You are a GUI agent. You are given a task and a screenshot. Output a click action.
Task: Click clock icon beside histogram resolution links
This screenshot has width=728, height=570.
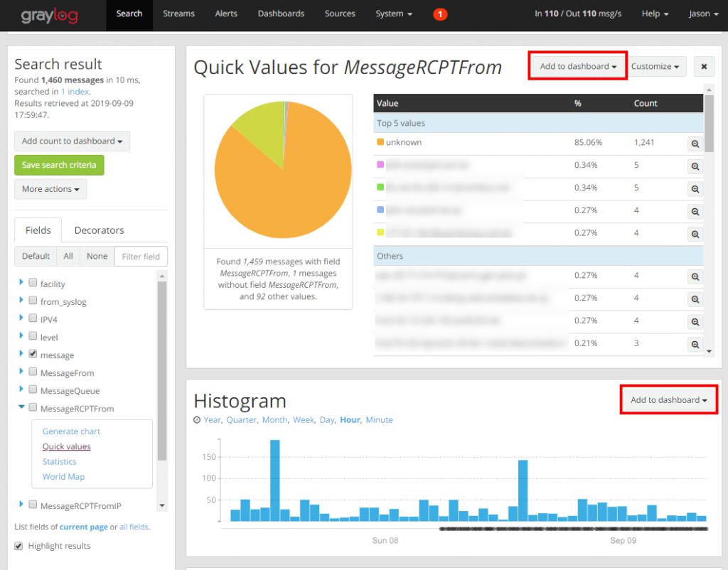(197, 419)
